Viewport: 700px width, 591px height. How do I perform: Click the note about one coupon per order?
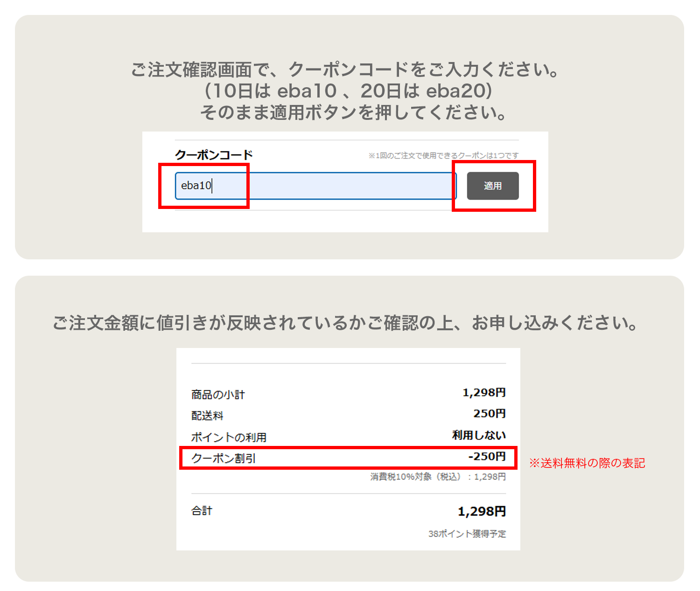click(443, 155)
